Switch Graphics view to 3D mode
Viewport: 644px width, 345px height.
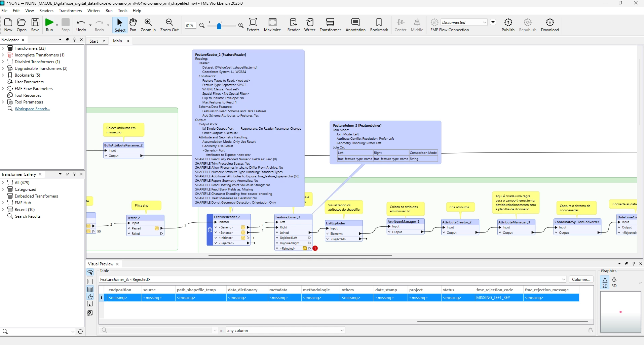(614, 282)
